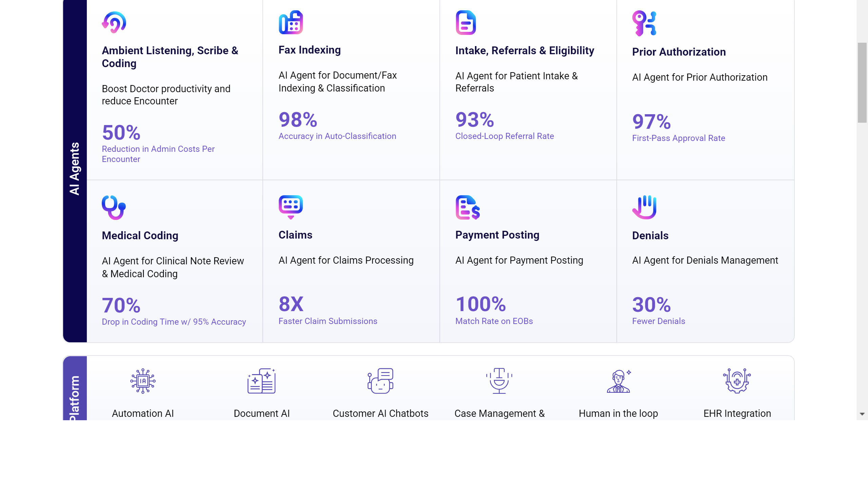Open the Medical Coding heading link
Screen dimensions: 868x488
[x=140, y=236]
